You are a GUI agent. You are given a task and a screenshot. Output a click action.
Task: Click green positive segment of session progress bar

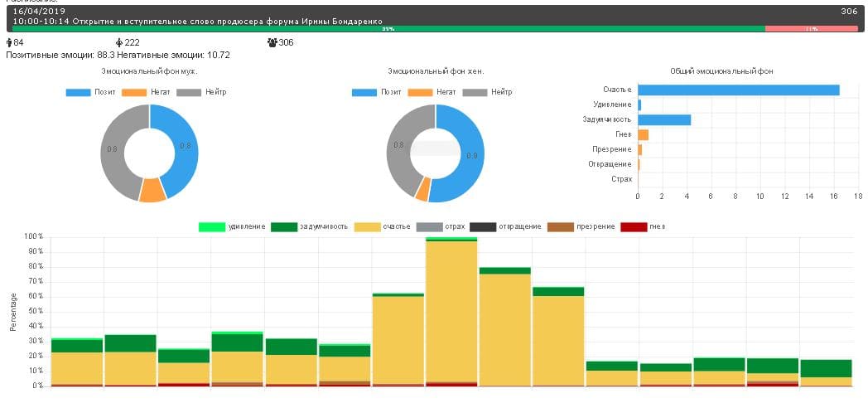point(387,29)
